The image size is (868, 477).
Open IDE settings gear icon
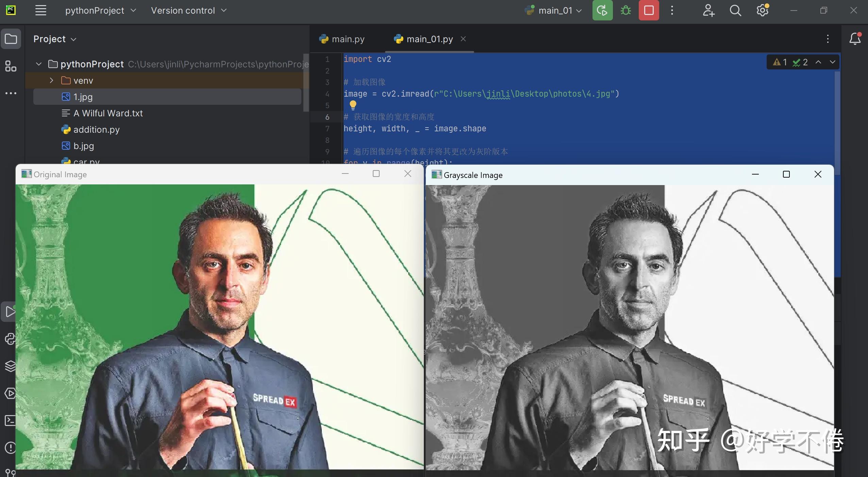pyautogui.click(x=763, y=11)
